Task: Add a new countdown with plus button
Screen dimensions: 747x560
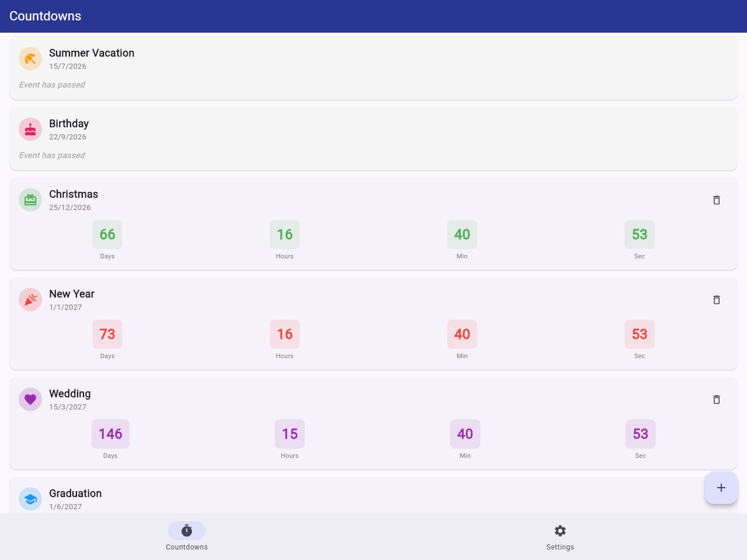Action: pyautogui.click(x=721, y=488)
